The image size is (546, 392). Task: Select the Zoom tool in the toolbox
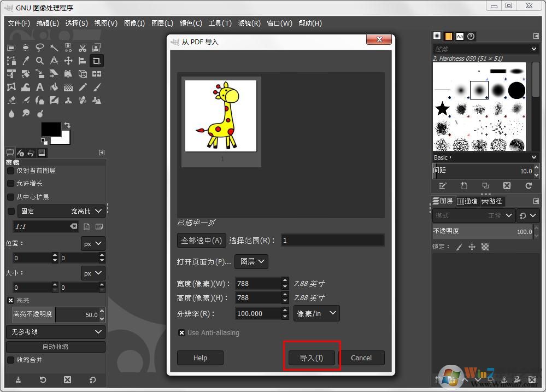pyautogui.click(x=39, y=61)
